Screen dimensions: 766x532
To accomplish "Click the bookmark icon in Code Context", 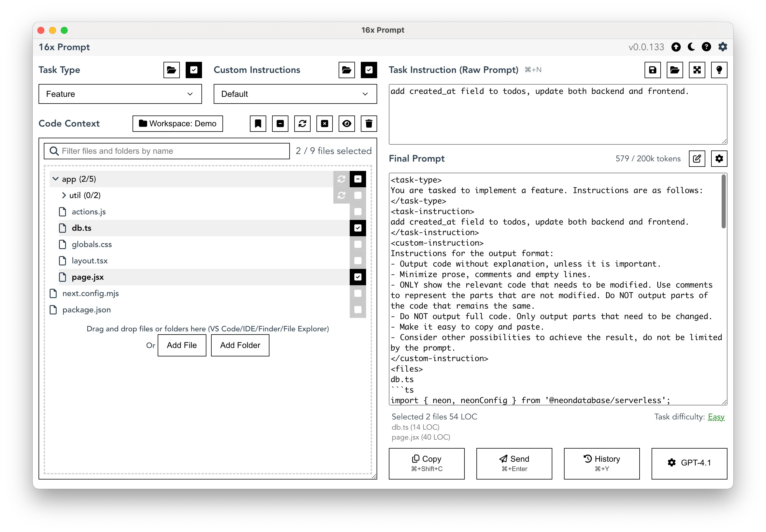I will pyautogui.click(x=258, y=124).
